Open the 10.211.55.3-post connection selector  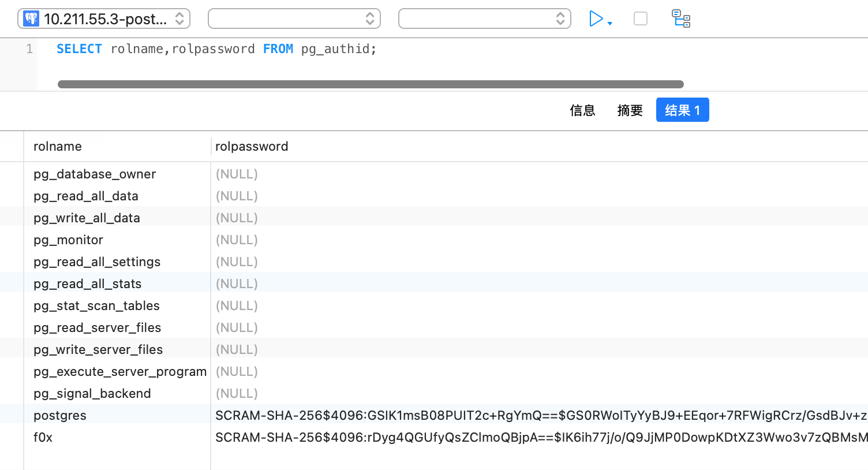(x=104, y=18)
